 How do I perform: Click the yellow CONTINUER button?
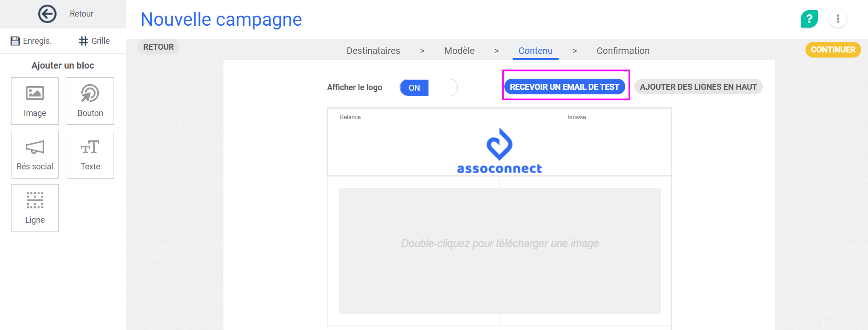pyautogui.click(x=833, y=50)
